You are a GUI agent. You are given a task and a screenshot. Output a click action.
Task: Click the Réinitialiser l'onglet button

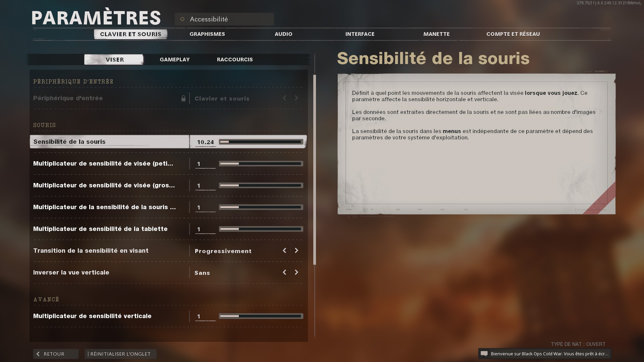(x=120, y=354)
